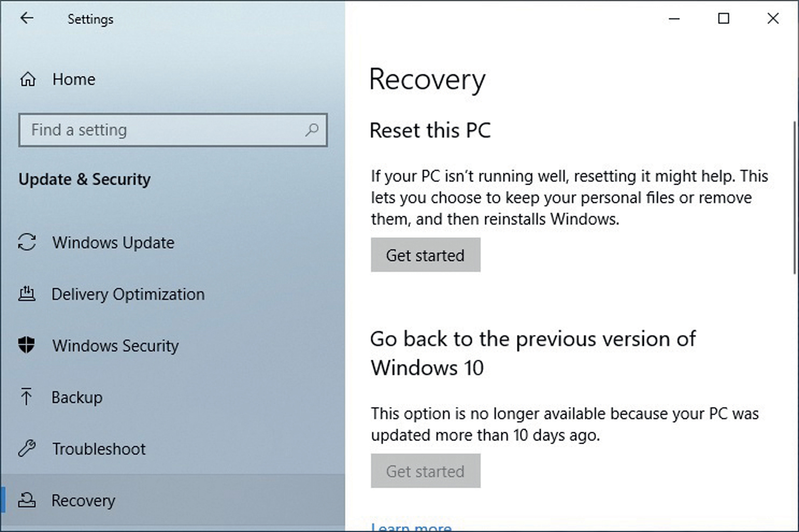Open the Backup settings page
This screenshot has width=799, height=532.
(77, 397)
